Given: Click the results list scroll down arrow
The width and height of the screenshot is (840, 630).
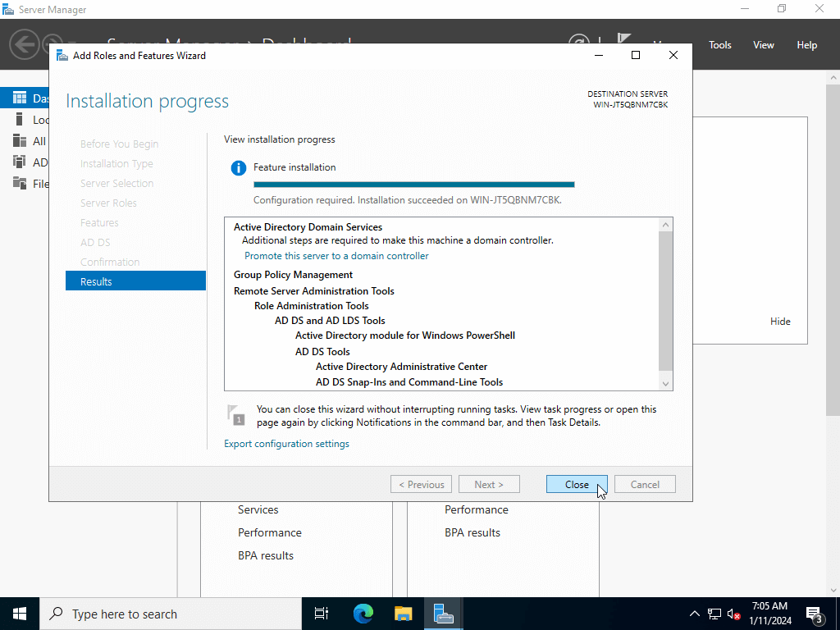Looking at the screenshot, I should [665, 384].
